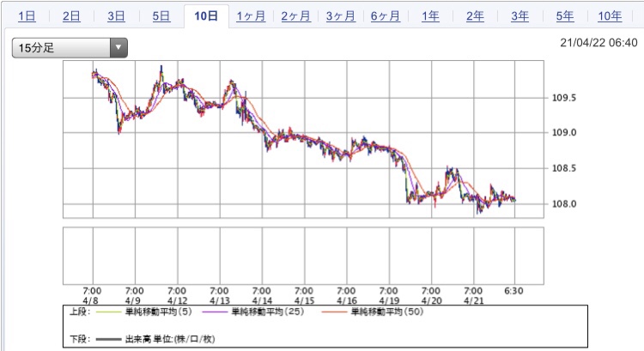Select the 2日 chart range
Screen dimensions: 644x351
tap(71, 16)
